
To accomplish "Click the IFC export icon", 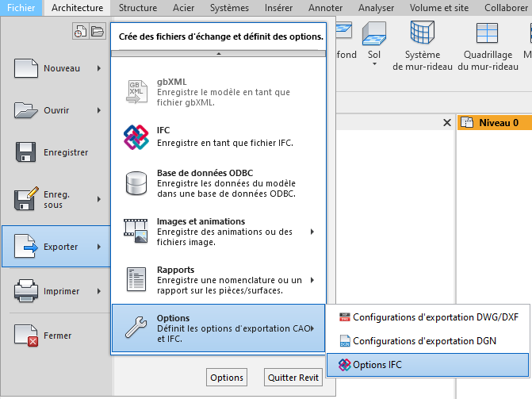I will coord(136,136).
